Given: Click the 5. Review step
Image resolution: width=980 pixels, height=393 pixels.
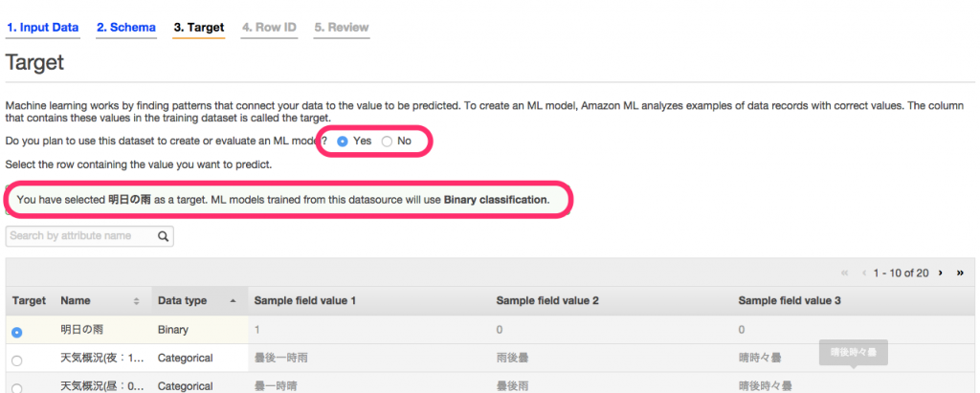Looking at the screenshot, I should [342, 28].
